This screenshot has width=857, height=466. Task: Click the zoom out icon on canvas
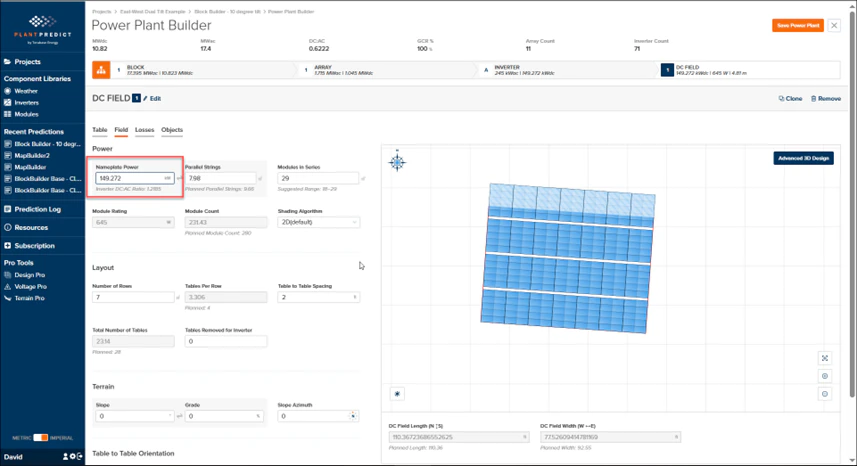point(825,394)
